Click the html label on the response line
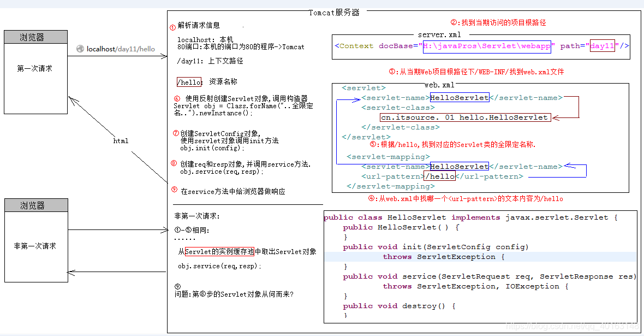The image size is (644, 336). pos(121,140)
